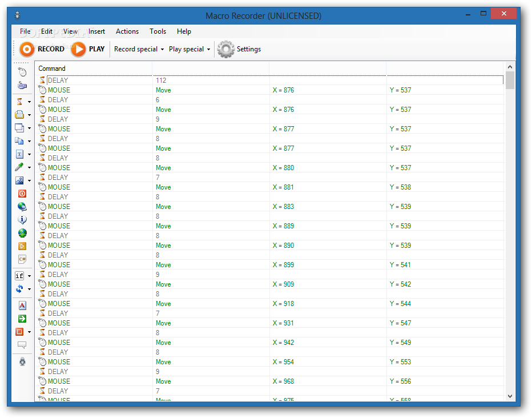Select the MOUSE row with X = 931
Viewport: 532px width, 418px height.
[270, 323]
